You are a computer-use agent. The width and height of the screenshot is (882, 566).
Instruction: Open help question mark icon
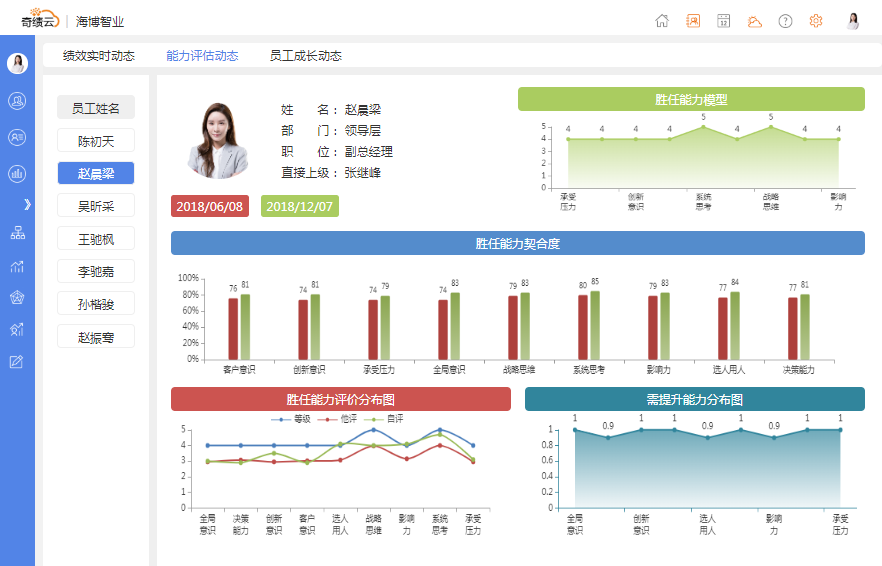tap(786, 21)
